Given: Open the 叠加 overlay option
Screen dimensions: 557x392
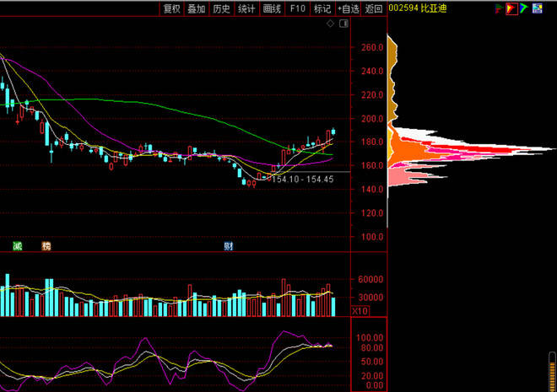Looking at the screenshot, I should point(197,8).
